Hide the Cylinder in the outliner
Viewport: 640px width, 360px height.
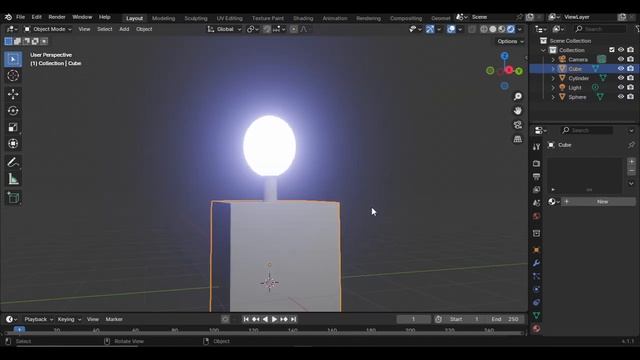(621, 78)
